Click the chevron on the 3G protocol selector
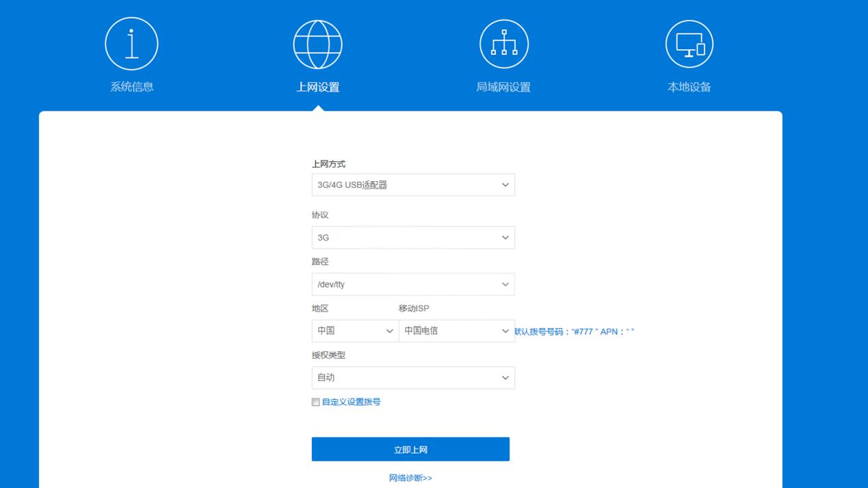This screenshot has height=488, width=868. (x=505, y=237)
